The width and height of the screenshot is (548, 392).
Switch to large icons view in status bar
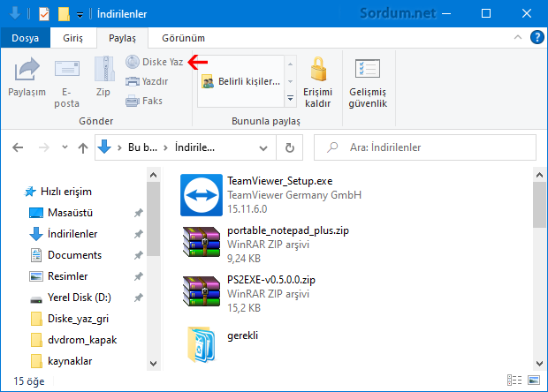pyautogui.click(x=534, y=381)
